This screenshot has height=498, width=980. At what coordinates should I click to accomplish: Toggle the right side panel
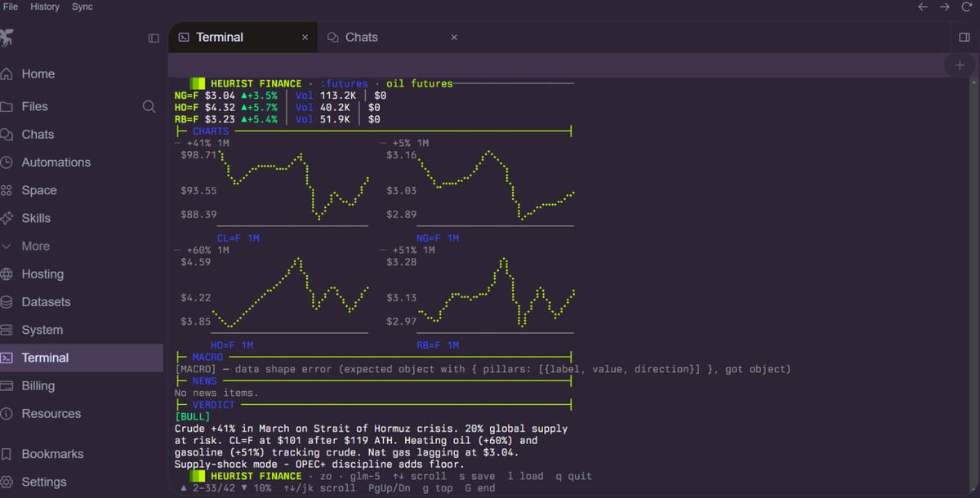964,38
